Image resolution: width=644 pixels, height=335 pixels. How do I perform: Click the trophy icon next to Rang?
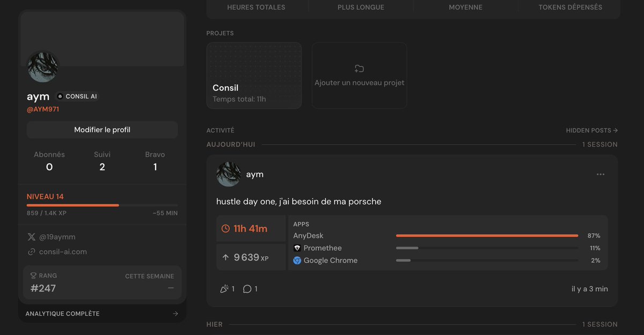pyautogui.click(x=33, y=276)
